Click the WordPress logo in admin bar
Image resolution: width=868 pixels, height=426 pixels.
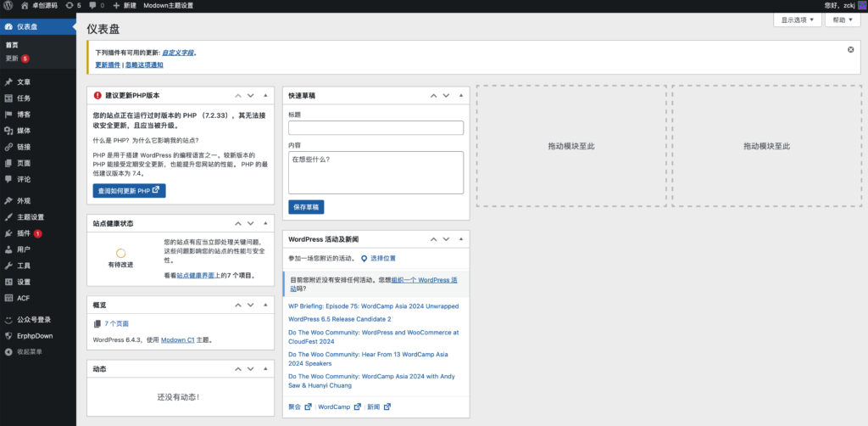tap(8, 5)
